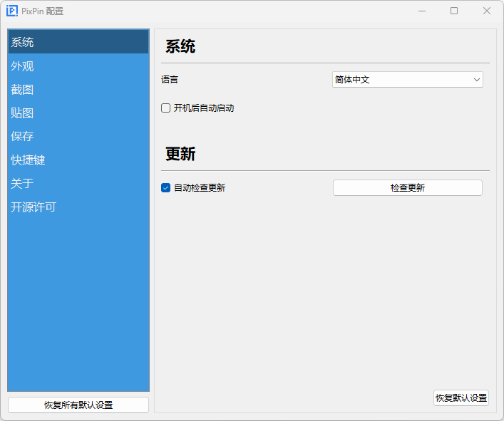Click the PixPin logo icon in title bar
504x421 pixels.
(12, 11)
